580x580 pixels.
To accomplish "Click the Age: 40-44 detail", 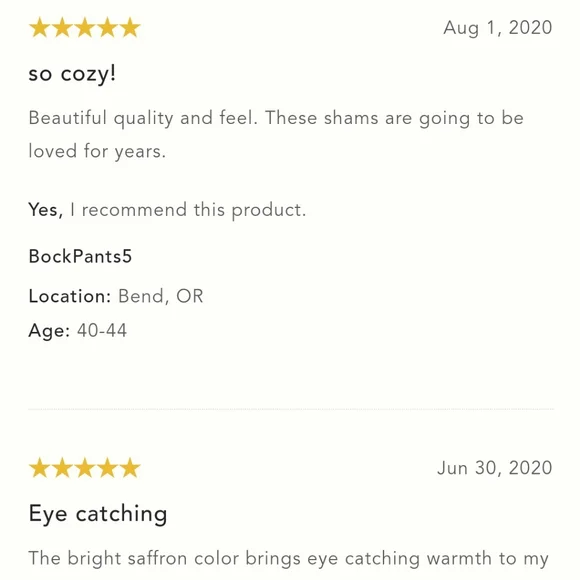I will 78,330.
